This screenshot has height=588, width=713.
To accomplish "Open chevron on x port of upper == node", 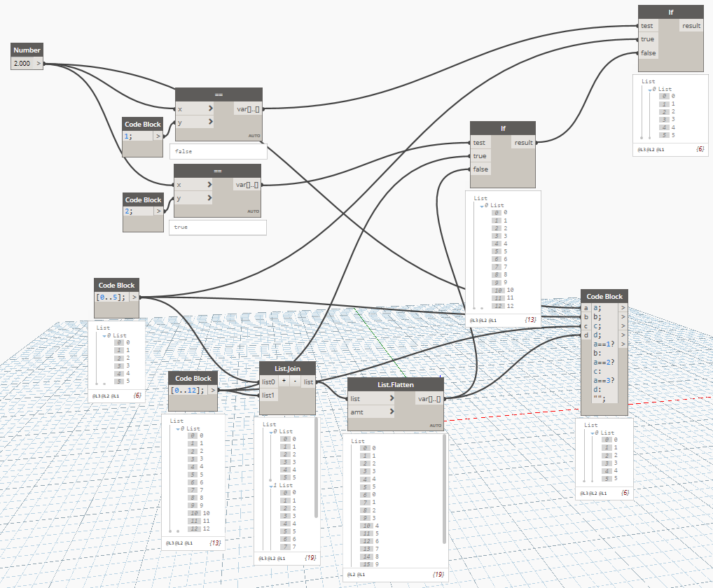I will (x=210, y=108).
